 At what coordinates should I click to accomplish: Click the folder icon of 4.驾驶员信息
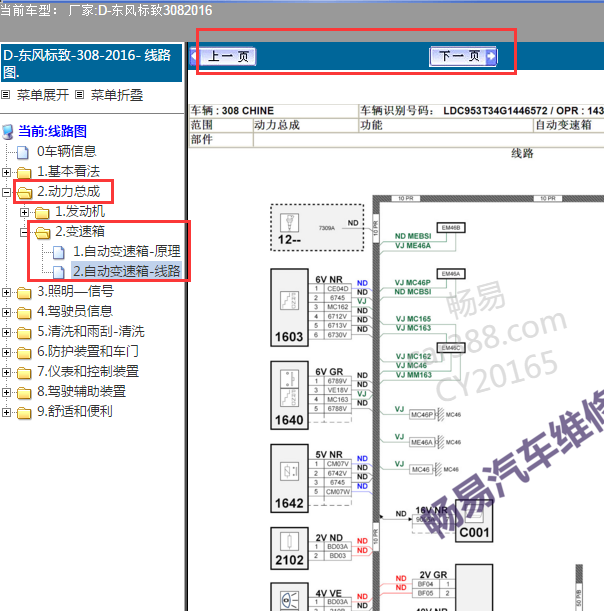(24, 313)
